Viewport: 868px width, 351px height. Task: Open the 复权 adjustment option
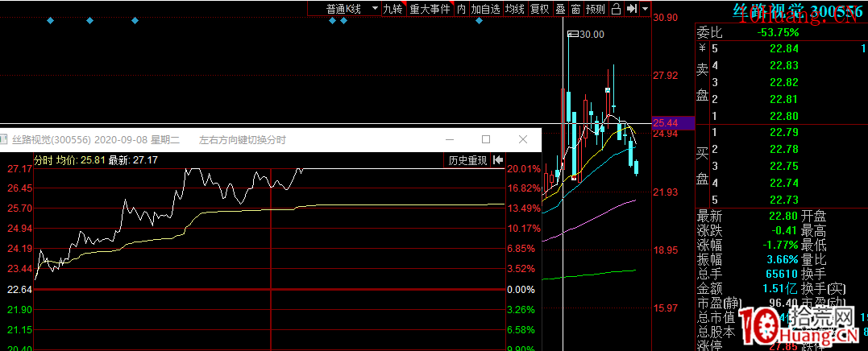click(x=539, y=8)
